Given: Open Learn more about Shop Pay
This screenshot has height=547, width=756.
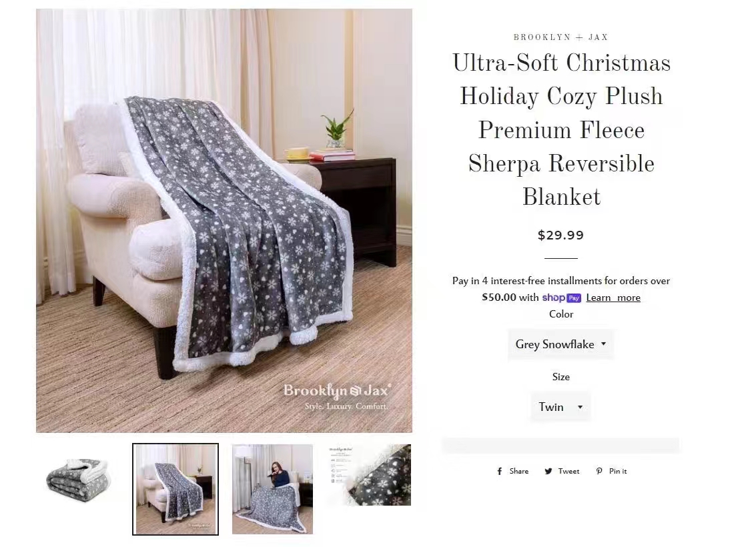Looking at the screenshot, I should [613, 298].
